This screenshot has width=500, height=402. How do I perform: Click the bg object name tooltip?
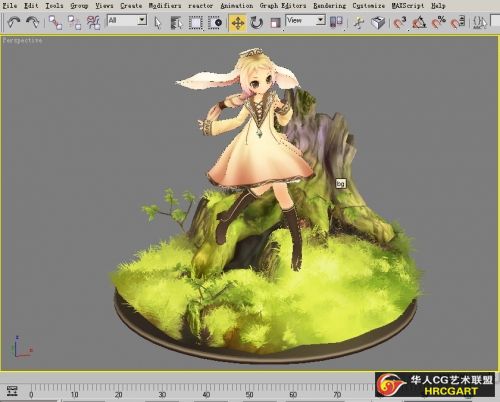click(x=340, y=183)
